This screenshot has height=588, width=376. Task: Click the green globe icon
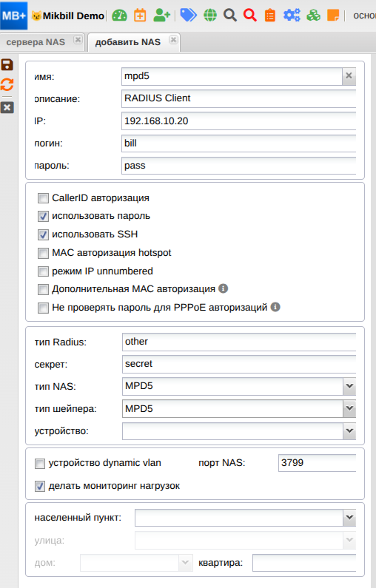(x=210, y=16)
